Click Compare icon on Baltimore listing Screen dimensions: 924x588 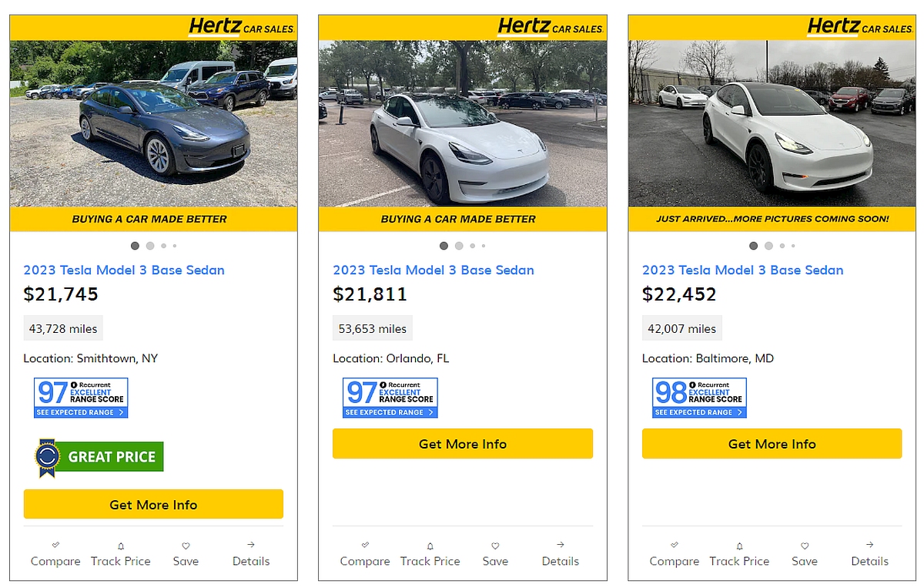point(675,546)
